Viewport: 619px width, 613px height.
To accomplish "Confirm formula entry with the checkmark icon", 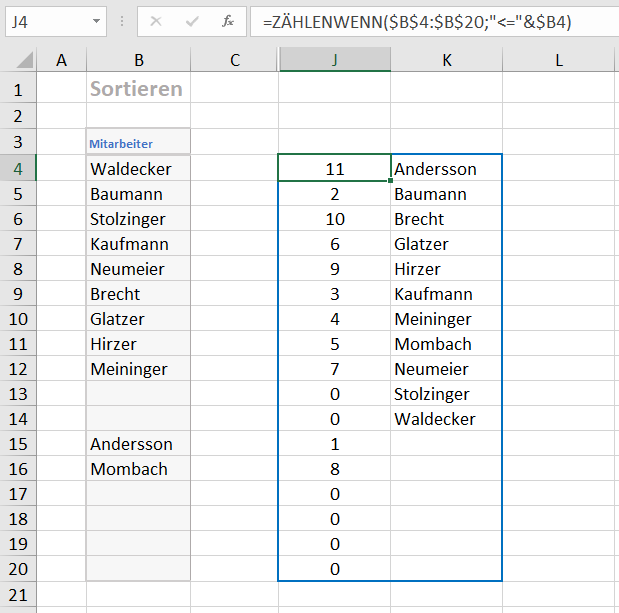I will pyautogui.click(x=192, y=21).
